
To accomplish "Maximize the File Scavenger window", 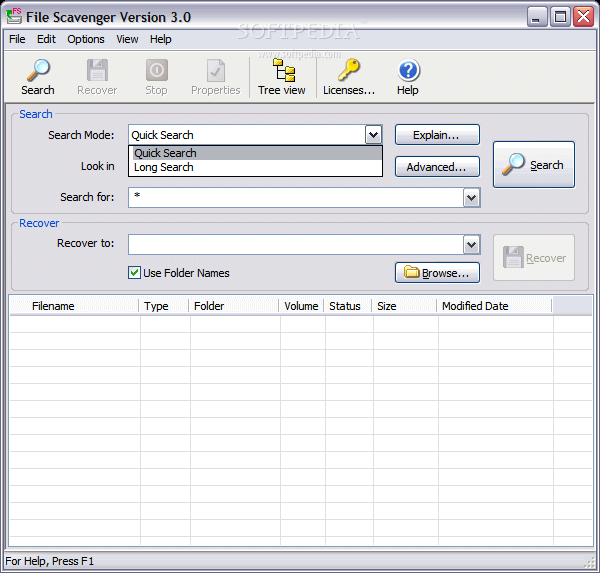I will pos(560,17).
